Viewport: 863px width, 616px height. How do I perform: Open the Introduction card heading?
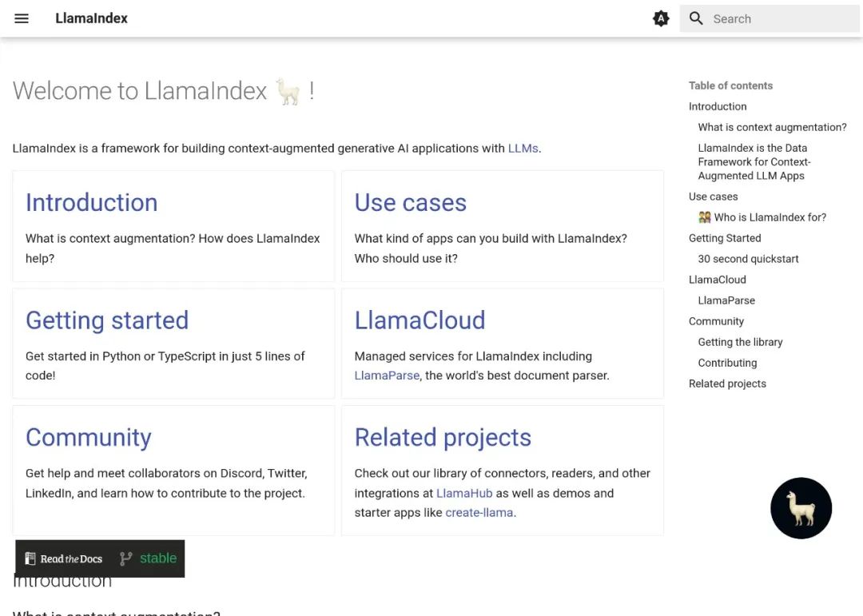point(91,203)
